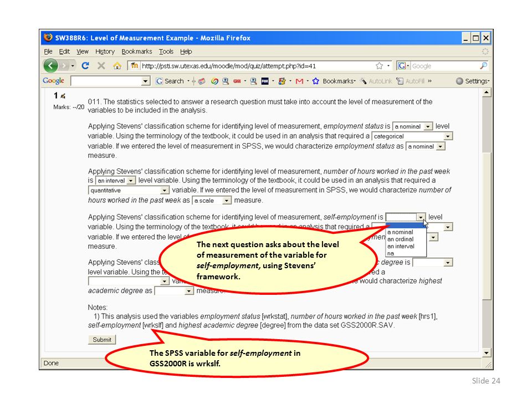Open the Help menu
This screenshot has height=399, width=532.
coord(186,52)
